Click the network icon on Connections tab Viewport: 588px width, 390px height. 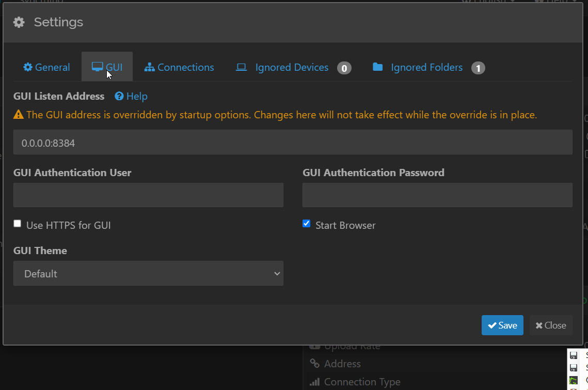click(x=150, y=67)
